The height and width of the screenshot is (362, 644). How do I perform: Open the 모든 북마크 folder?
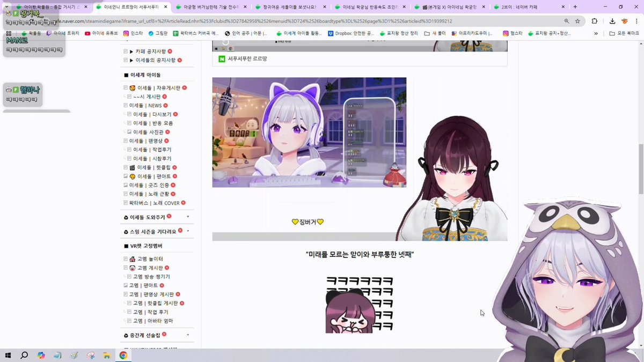pos(625,33)
